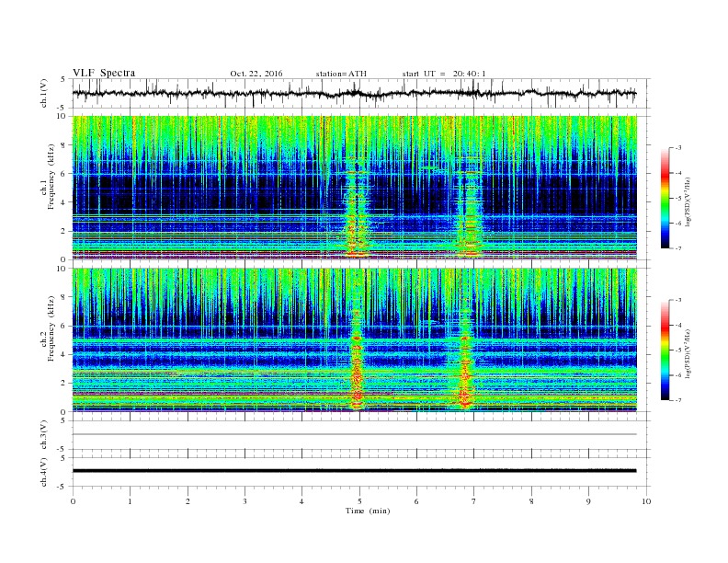Click the "VLF Spectra" plot title
This screenshot has width=728, height=563.
pos(104,73)
